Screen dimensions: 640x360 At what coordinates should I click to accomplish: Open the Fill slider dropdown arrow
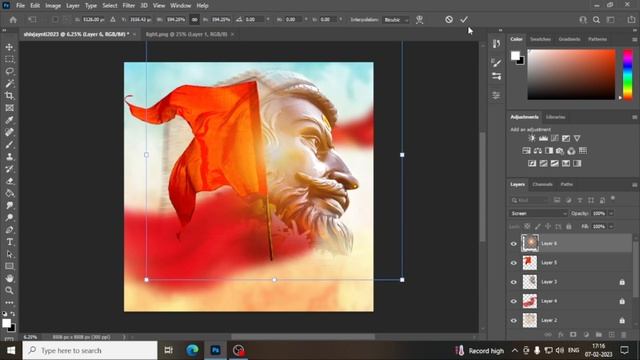(611, 227)
